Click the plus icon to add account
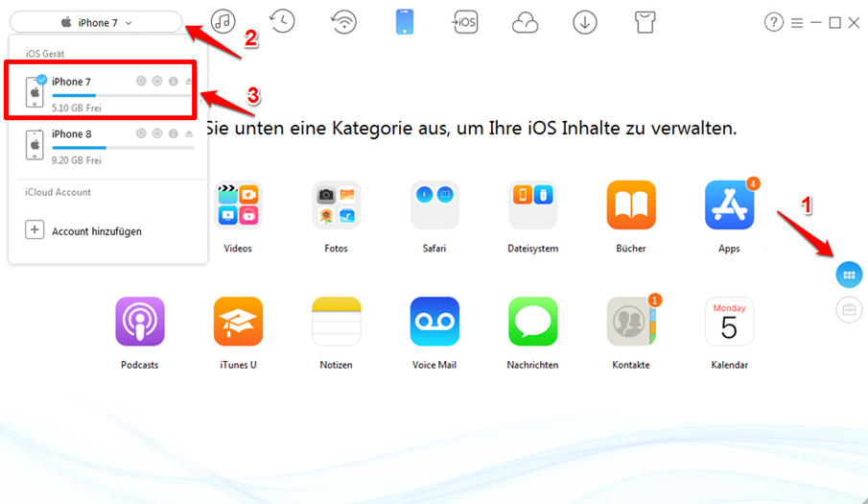 [x=35, y=229]
